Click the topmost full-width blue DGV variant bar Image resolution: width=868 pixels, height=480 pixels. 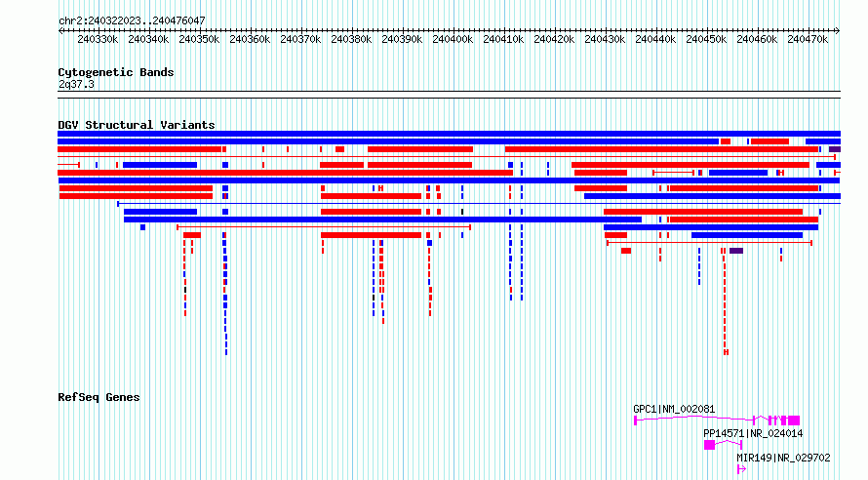[x=449, y=134]
